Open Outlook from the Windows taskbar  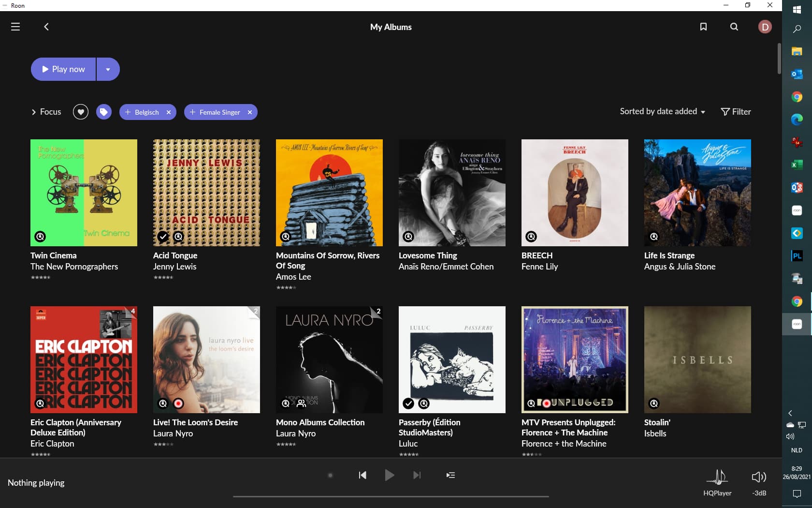click(x=797, y=74)
